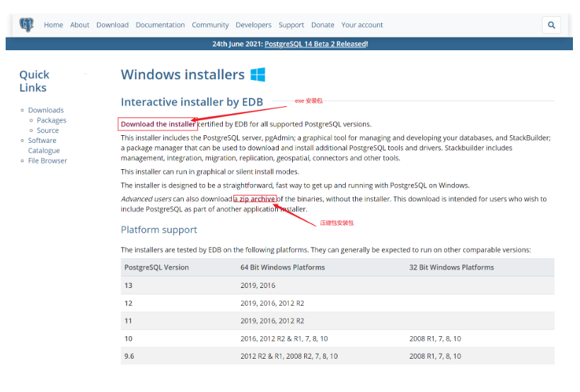Go to the About page
Image resolution: width=580 pixels, height=392 pixels.
[x=79, y=25]
